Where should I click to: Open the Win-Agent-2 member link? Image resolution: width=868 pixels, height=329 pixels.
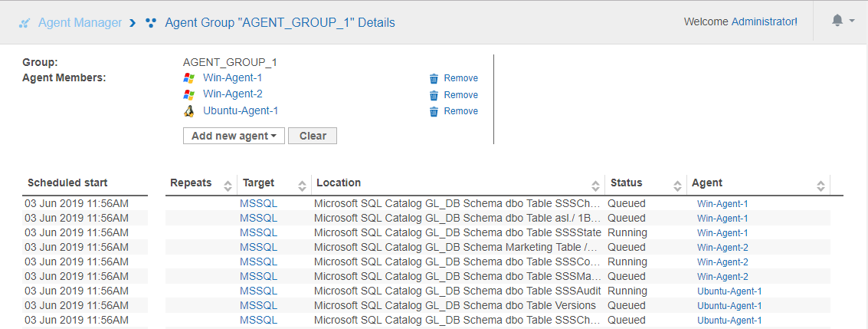coord(233,94)
